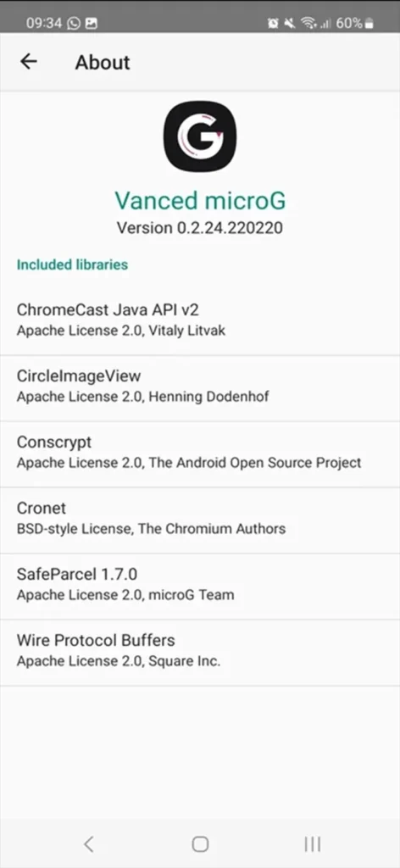Tap the alarm icon in status bar

(273, 23)
